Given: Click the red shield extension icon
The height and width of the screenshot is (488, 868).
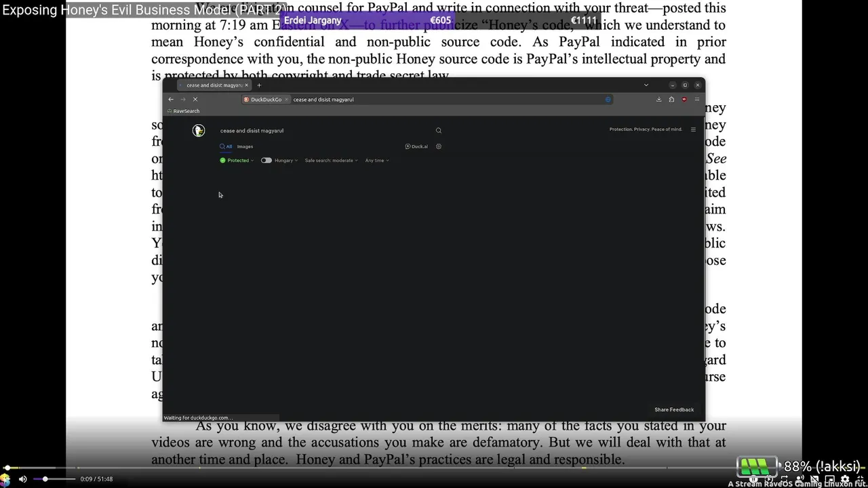Looking at the screenshot, I should (x=684, y=100).
